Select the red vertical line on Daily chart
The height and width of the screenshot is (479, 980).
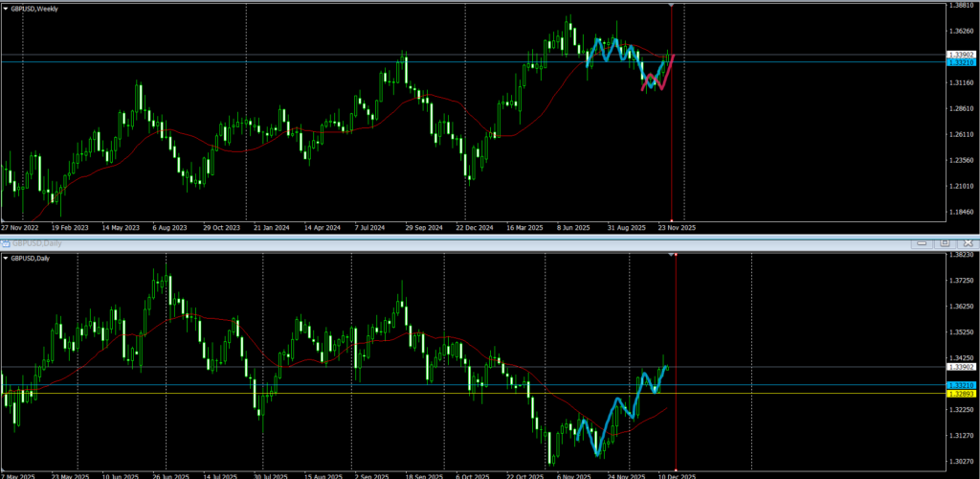[677, 431]
